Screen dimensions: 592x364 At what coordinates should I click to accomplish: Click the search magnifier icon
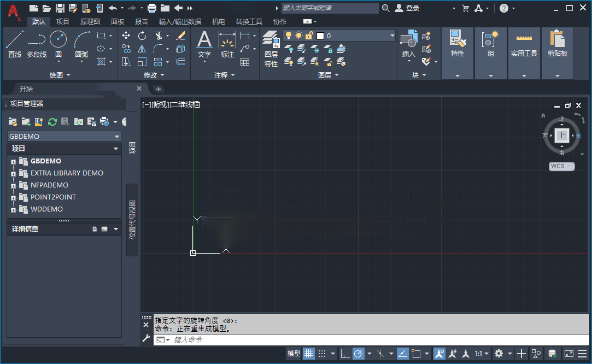tap(385, 8)
